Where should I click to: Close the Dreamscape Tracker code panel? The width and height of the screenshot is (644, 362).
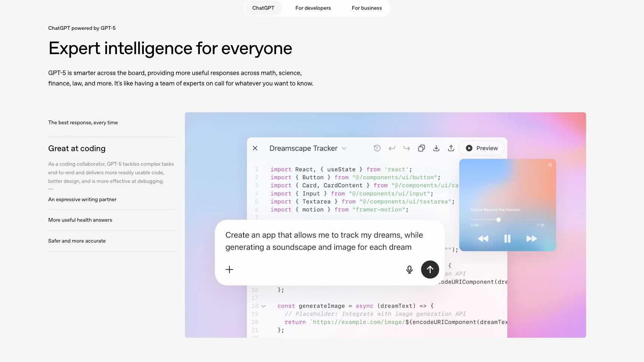[x=255, y=148]
